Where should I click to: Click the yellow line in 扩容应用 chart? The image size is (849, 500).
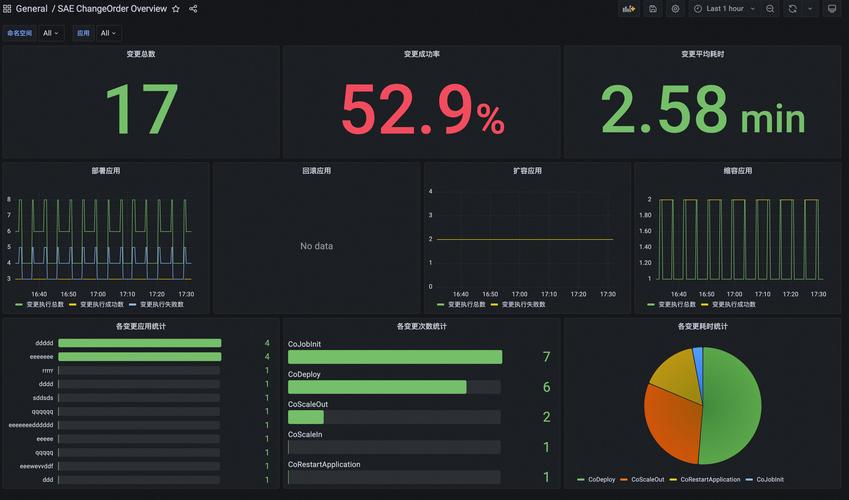(525, 239)
